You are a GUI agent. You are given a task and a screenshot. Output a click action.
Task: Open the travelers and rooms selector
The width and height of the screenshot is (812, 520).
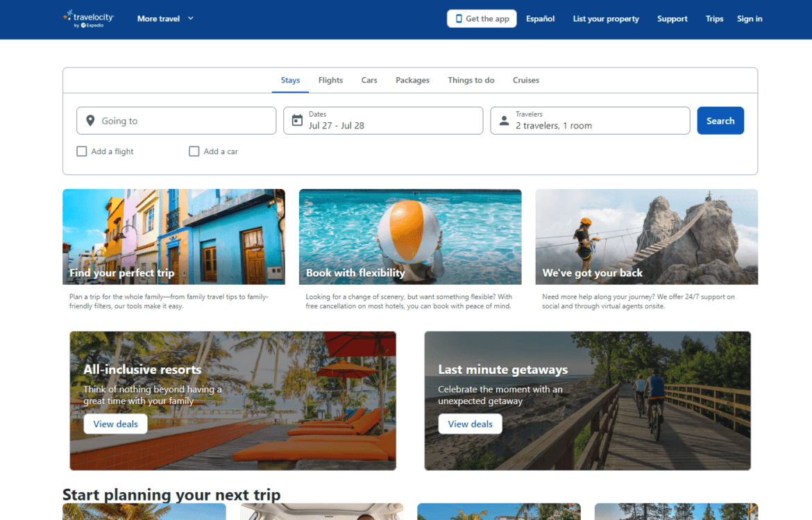tap(589, 120)
